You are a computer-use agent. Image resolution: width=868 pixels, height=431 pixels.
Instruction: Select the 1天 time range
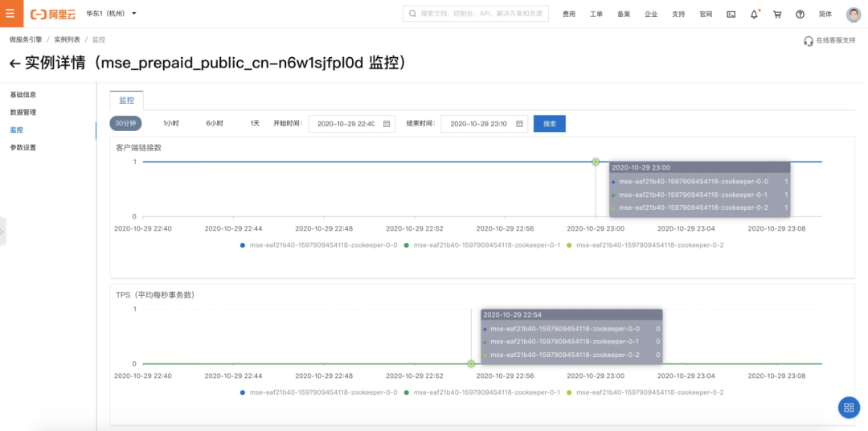pyautogui.click(x=255, y=124)
